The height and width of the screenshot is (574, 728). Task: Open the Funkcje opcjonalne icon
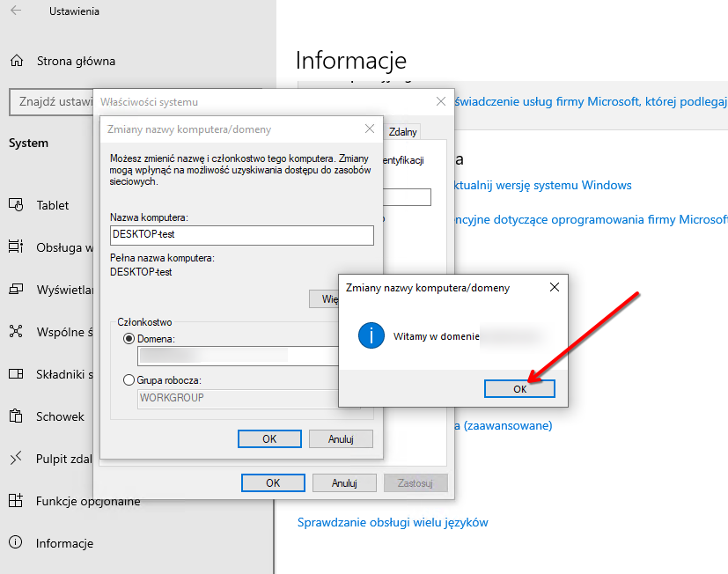coord(16,501)
